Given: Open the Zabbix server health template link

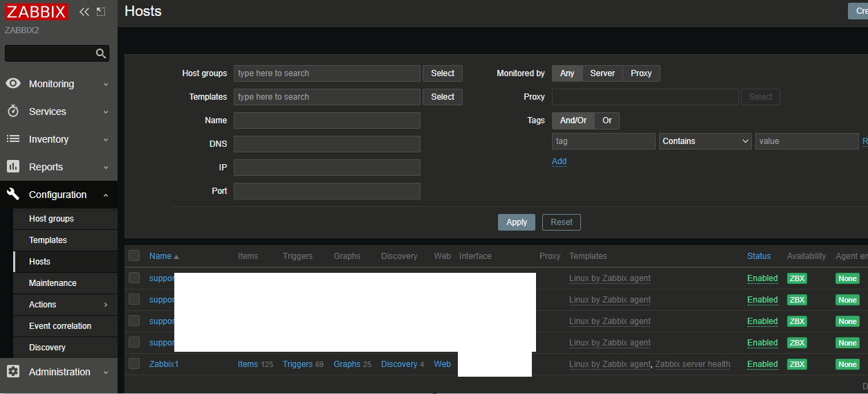Looking at the screenshot, I should tap(692, 364).
